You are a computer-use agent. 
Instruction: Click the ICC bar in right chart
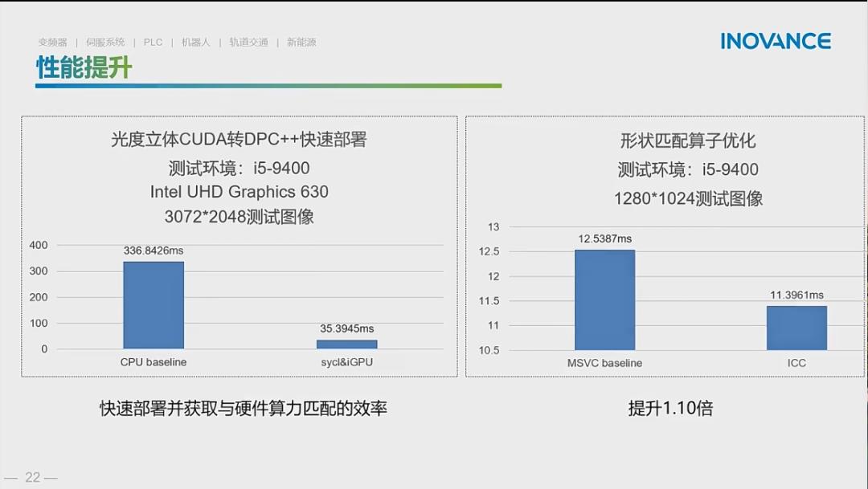tap(796, 329)
